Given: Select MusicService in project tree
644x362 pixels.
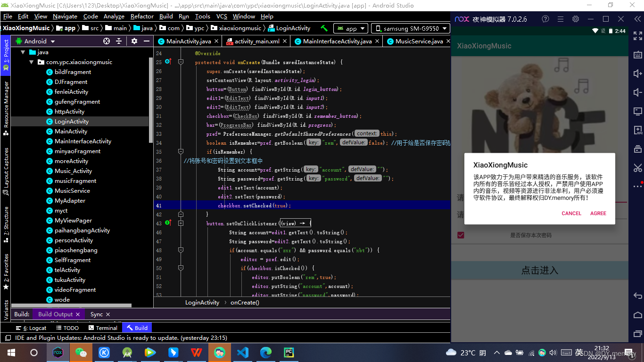Looking at the screenshot, I should tap(72, 191).
